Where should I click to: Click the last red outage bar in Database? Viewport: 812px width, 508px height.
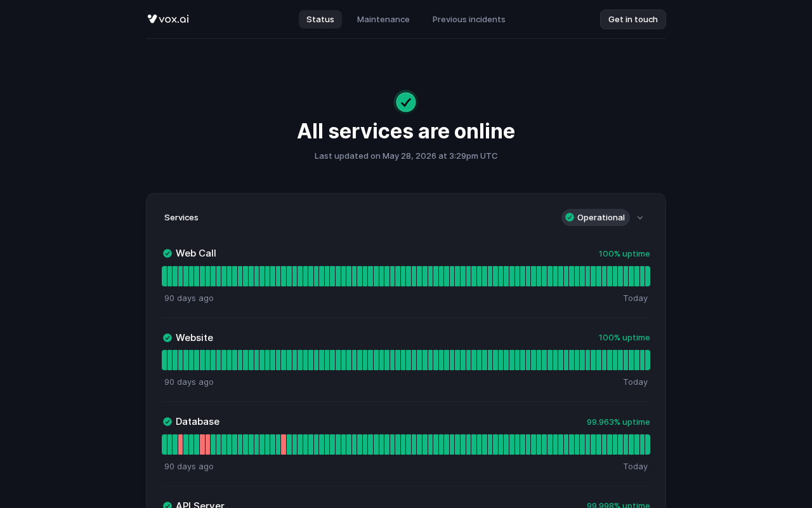click(x=284, y=444)
